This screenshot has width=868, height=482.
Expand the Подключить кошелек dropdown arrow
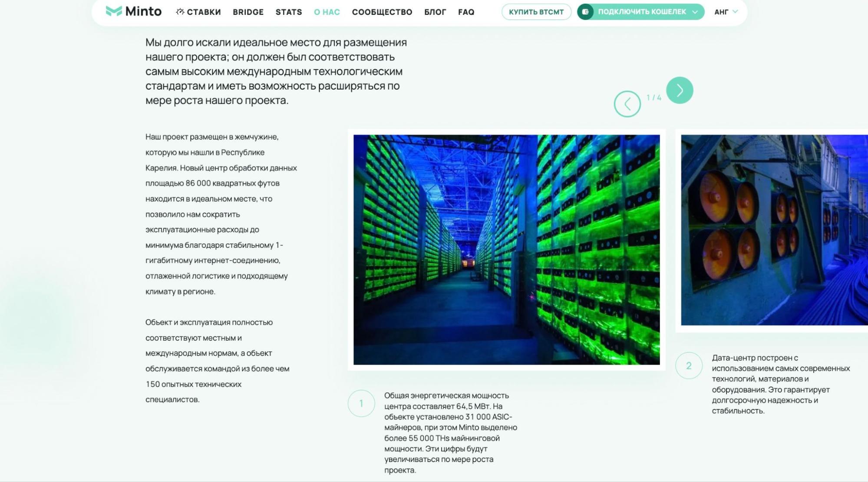coord(695,12)
